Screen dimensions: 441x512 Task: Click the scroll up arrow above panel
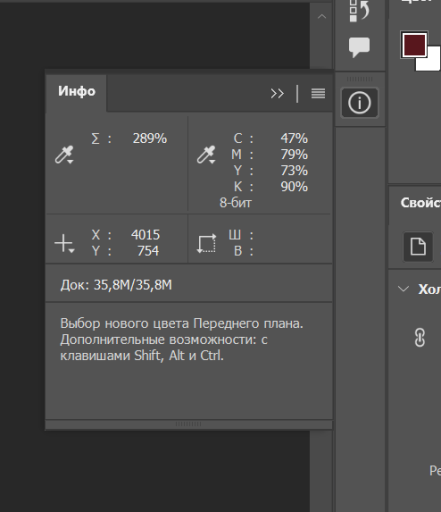click(322, 16)
